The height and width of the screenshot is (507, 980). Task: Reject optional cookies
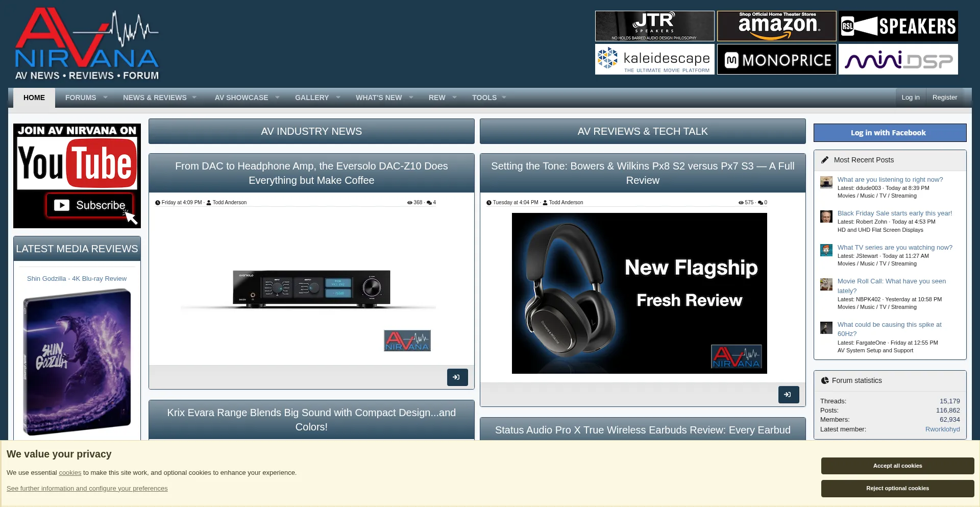point(897,488)
